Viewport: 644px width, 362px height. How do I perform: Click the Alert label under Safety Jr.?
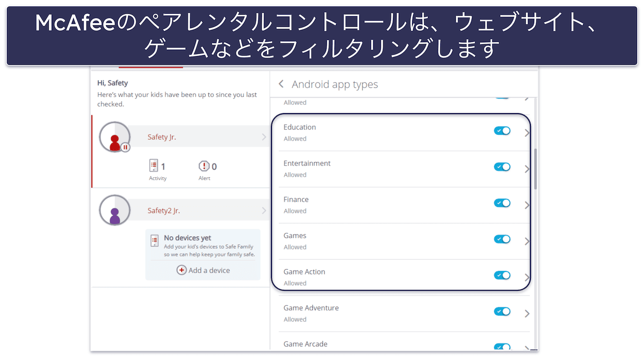click(x=204, y=178)
